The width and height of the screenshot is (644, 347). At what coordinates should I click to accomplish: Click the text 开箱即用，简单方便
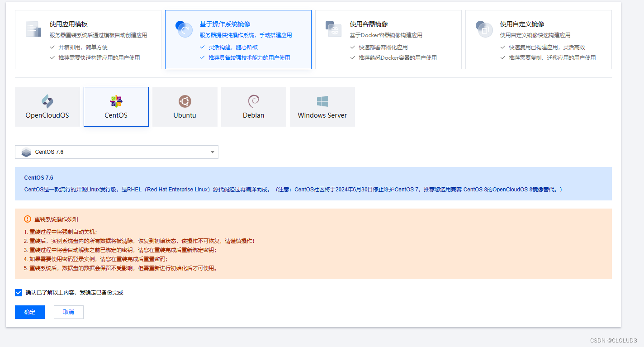pos(83,47)
